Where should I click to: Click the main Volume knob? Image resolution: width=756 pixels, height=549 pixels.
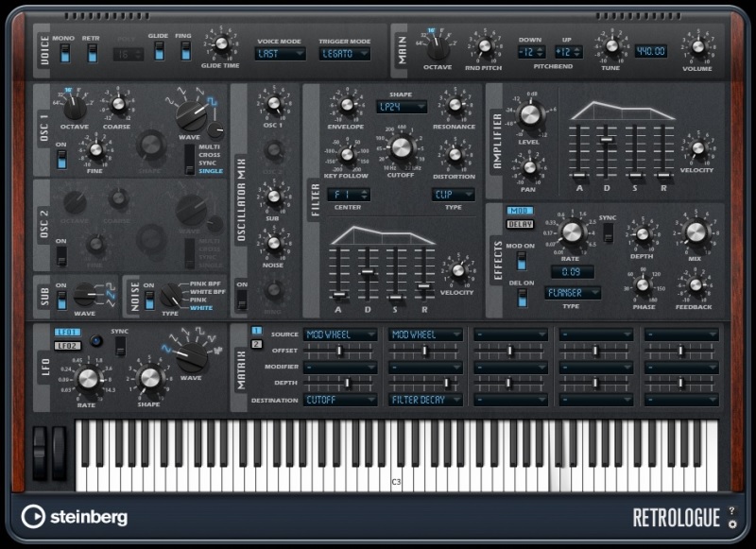click(697, 46)
